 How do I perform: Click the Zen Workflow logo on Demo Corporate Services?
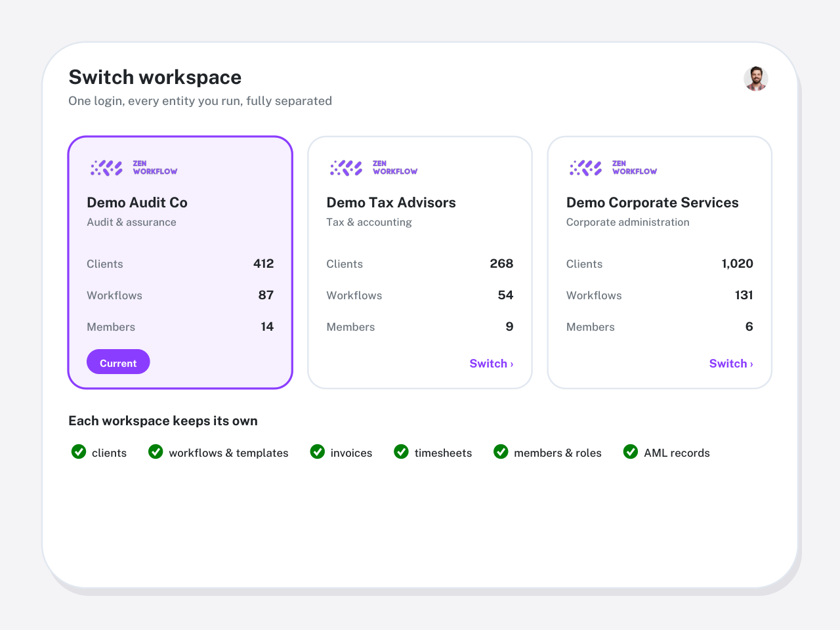(613, 168)
